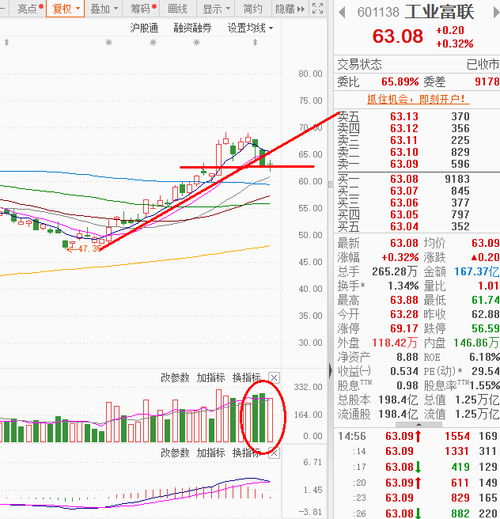
Task: Click the side panel collapse handle
Action: (x=330, y=370)
